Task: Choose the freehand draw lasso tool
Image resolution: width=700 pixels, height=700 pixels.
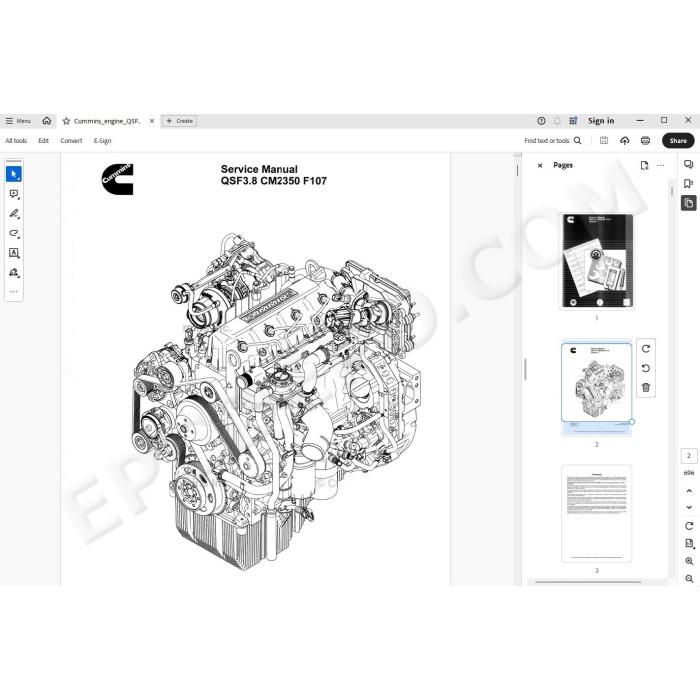Action: 14,233
